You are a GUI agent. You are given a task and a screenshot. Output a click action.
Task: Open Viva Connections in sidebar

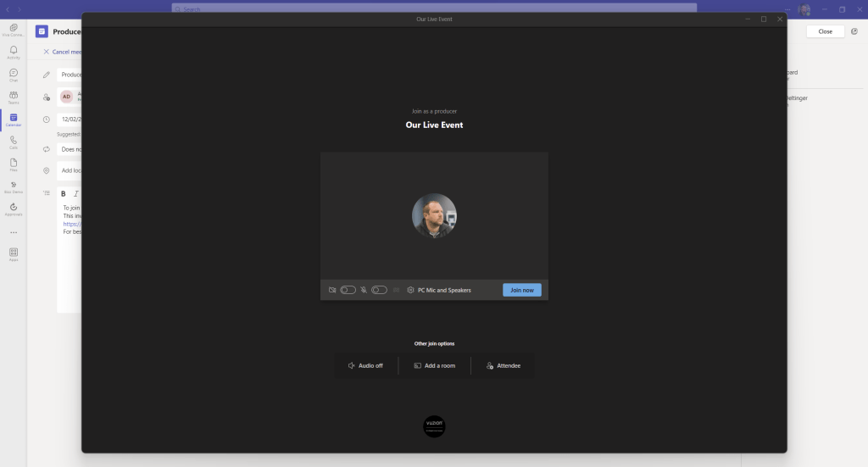(13, 30)
